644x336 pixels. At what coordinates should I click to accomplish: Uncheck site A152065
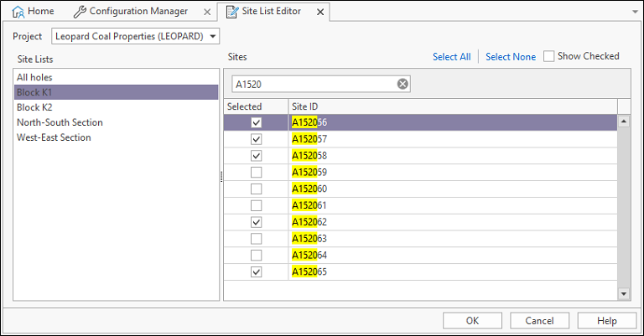[257, 271]
